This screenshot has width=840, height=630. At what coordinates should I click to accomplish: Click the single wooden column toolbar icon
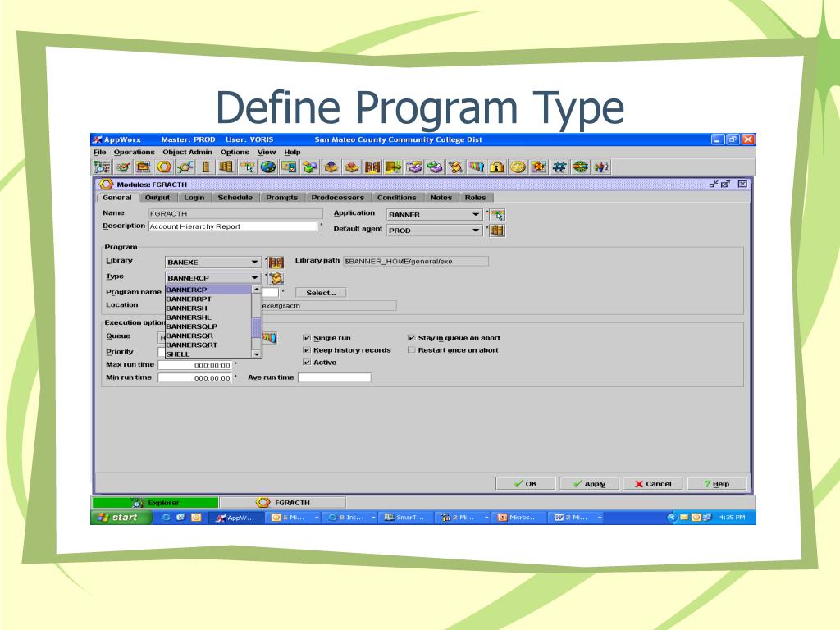pos(206,167)
